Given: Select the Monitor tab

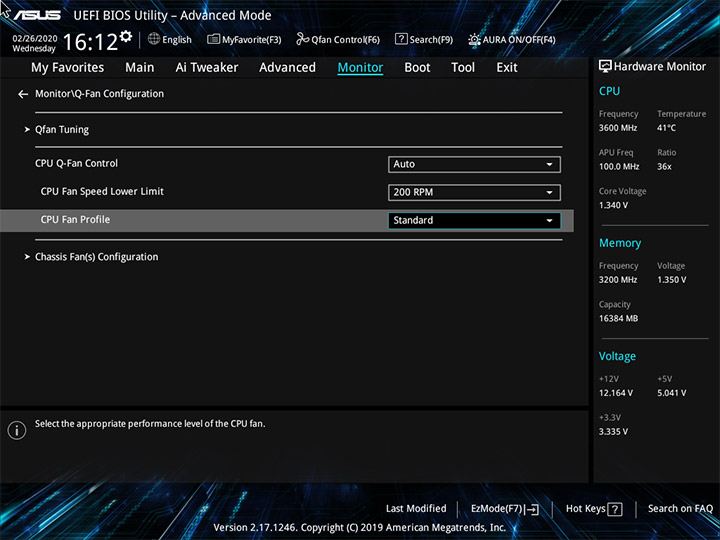Looking at the screenshot, I should [x=360, y=68].
